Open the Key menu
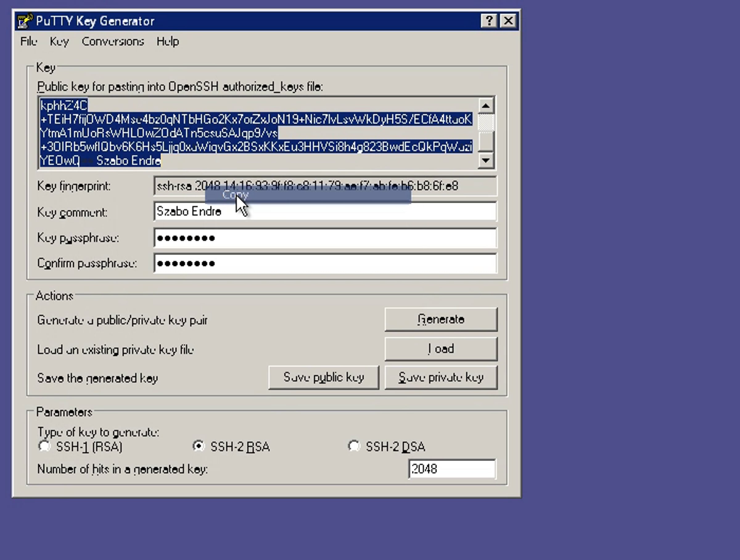Screen dimensions: 740x560 pos(59,42)
